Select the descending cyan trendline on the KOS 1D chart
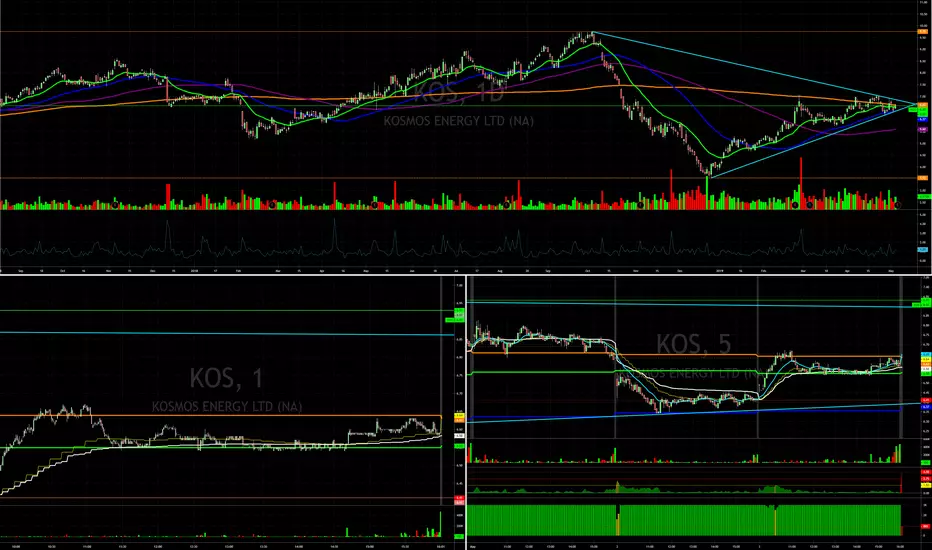The width and height of the screenshot is (932, 550). tap(755, 68)
